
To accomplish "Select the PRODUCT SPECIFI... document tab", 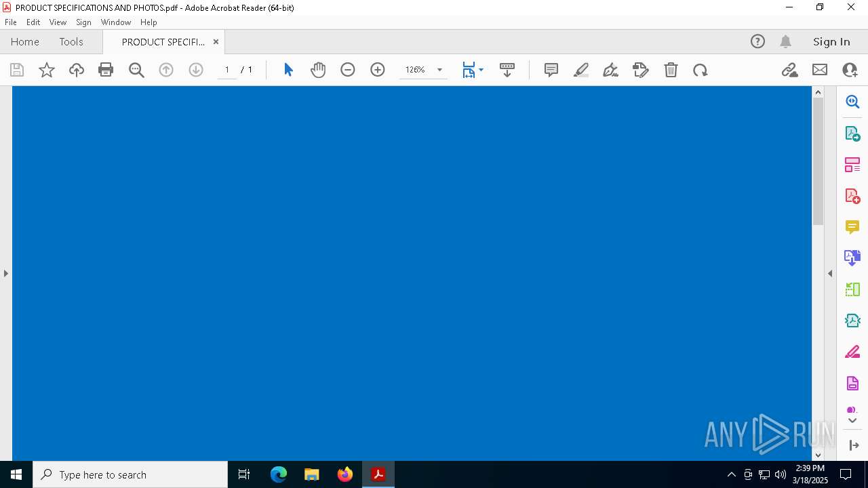I will click(x=163, y=41).
